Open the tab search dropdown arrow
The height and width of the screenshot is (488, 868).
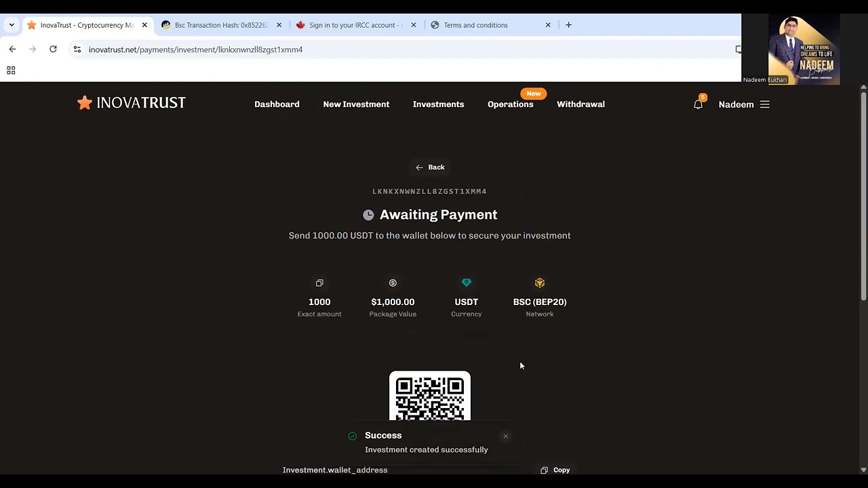(12, 25)
